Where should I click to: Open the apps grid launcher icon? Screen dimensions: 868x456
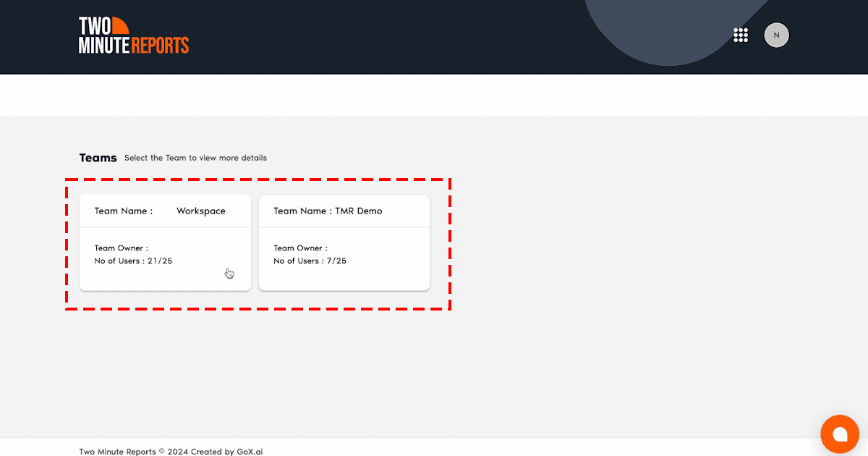tap(740, 35)
